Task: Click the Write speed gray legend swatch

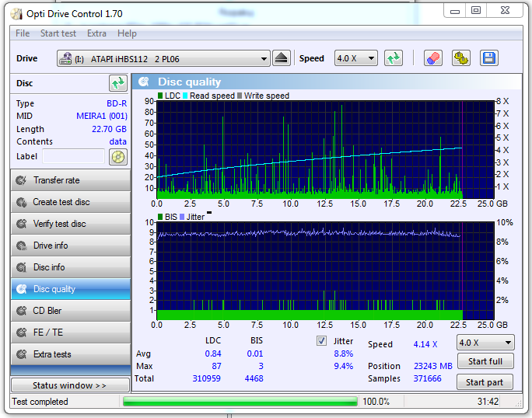Action: 240,96
